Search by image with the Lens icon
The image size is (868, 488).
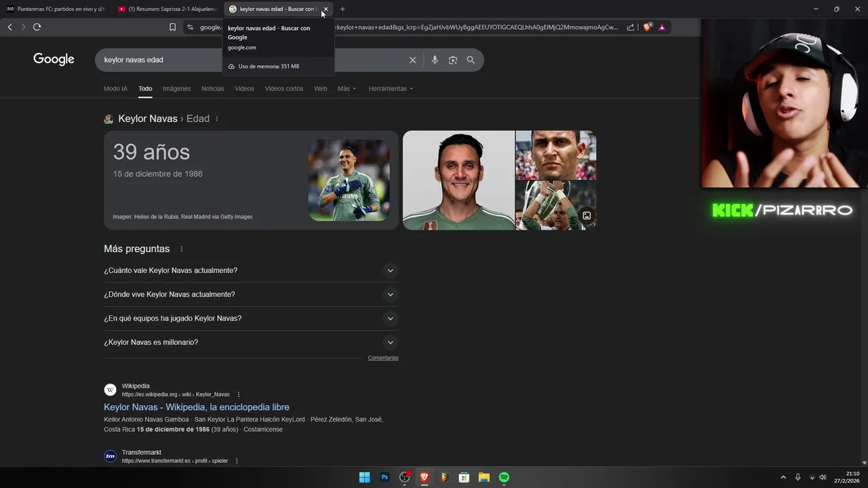point(453,60)
